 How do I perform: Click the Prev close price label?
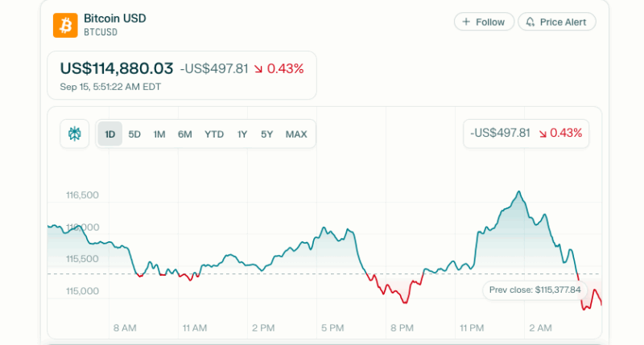[535, 290]
